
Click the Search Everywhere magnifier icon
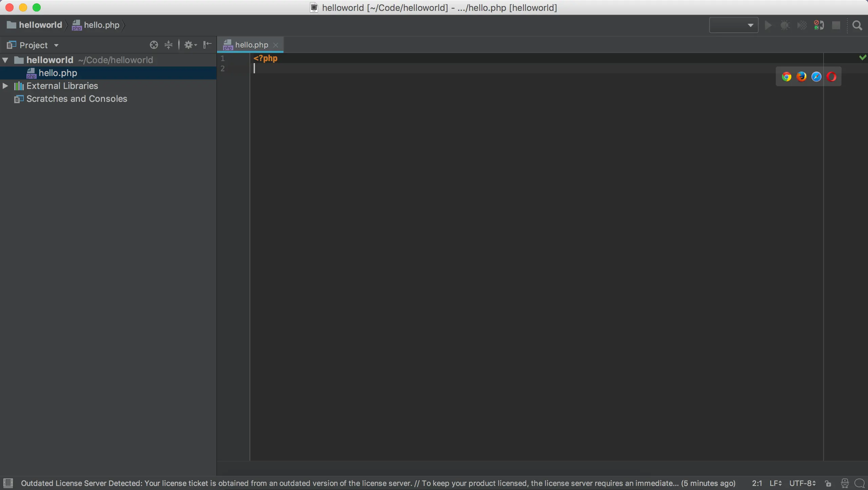[x=857, y=25]
